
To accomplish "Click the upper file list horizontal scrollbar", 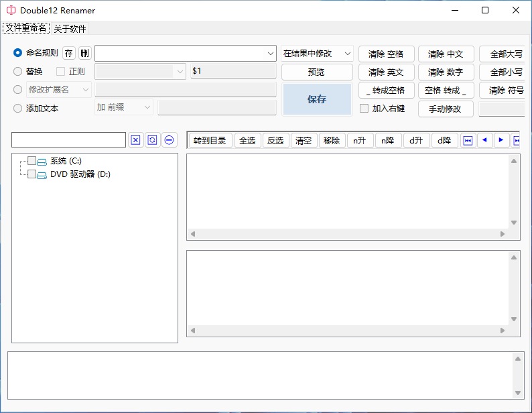I will click(x=348, y=234).
